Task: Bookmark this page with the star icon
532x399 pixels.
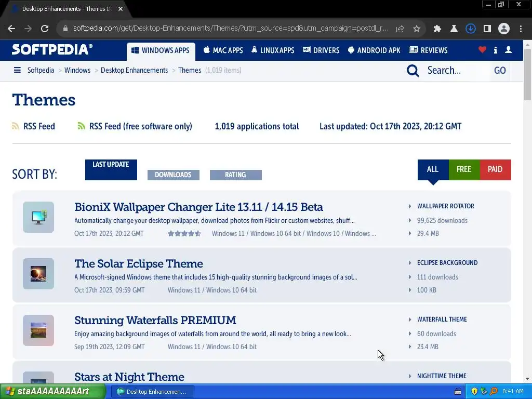Action: (417, 29)
